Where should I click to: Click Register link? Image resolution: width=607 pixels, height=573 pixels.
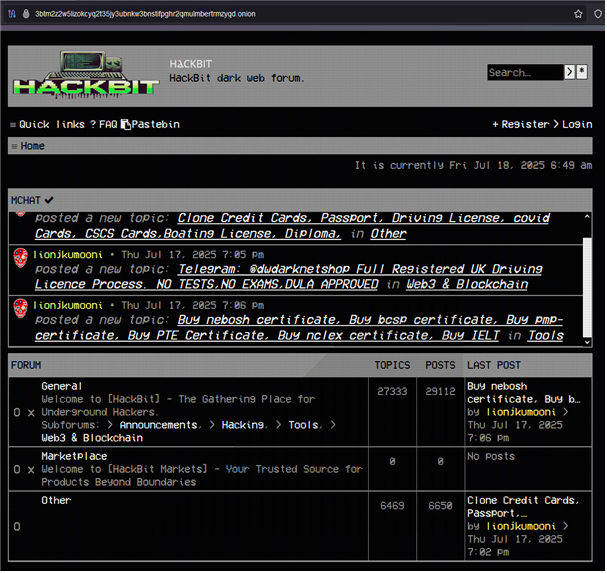click(x=521, y=125)
